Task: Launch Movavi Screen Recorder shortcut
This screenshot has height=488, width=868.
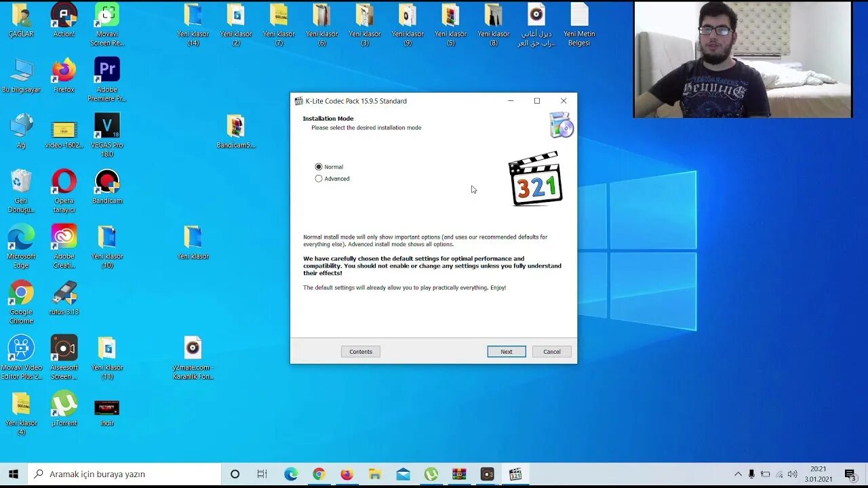Action: pos(107,25)
